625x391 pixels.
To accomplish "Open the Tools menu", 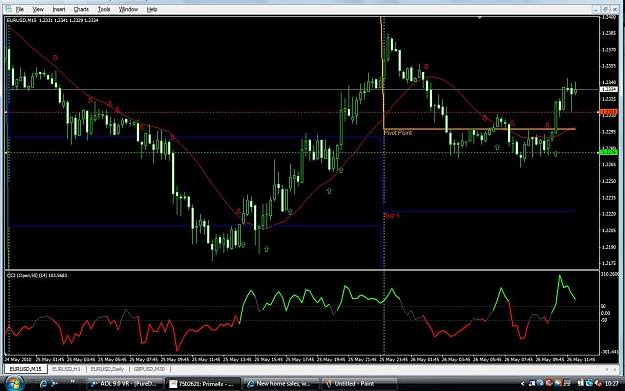I will (104, 9).
